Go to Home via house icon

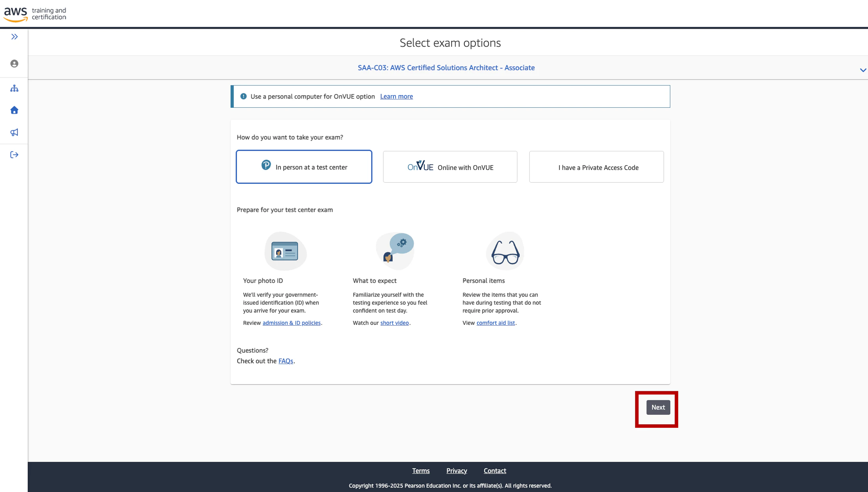pyautogui.click(x=14, y=110)
